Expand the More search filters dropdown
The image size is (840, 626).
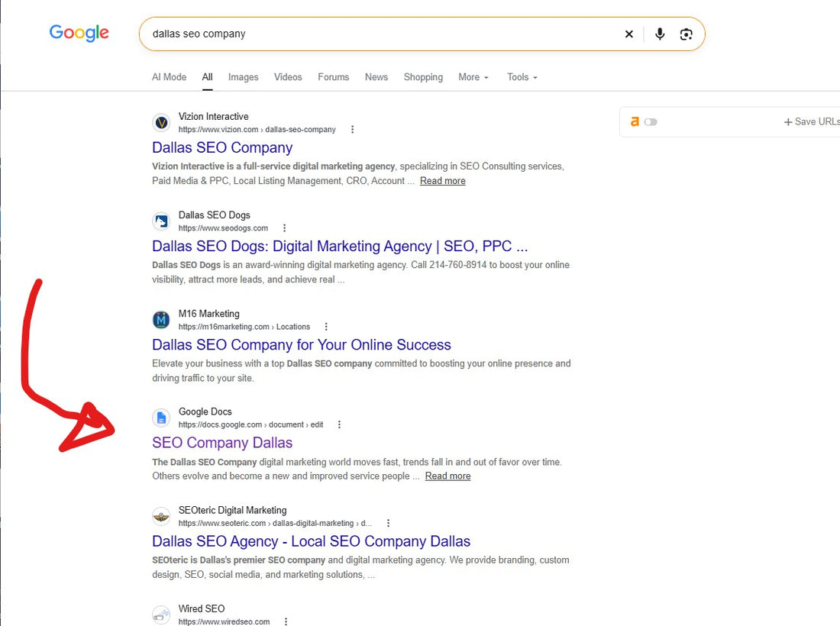[473, 77]
